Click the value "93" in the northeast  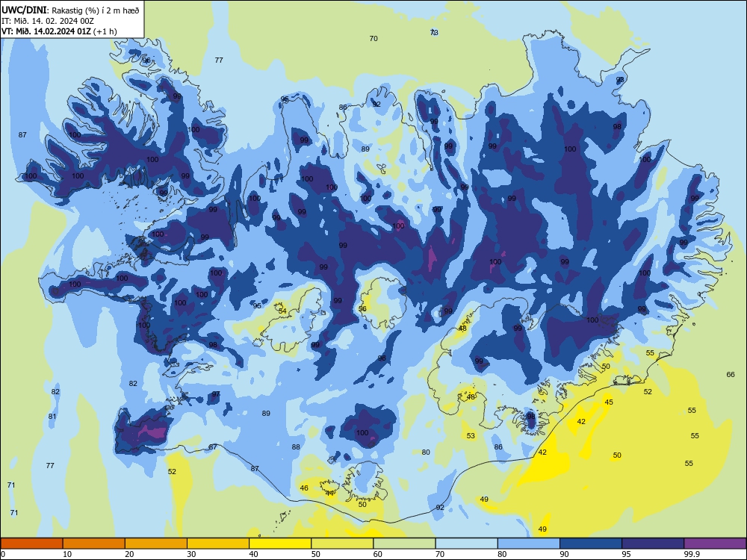coord(620,80)
